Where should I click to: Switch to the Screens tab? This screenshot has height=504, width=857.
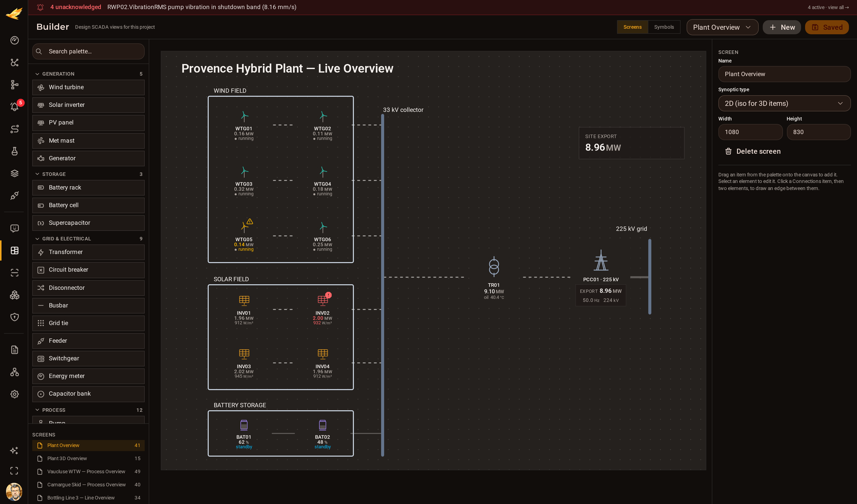click(x=633, y=27)
